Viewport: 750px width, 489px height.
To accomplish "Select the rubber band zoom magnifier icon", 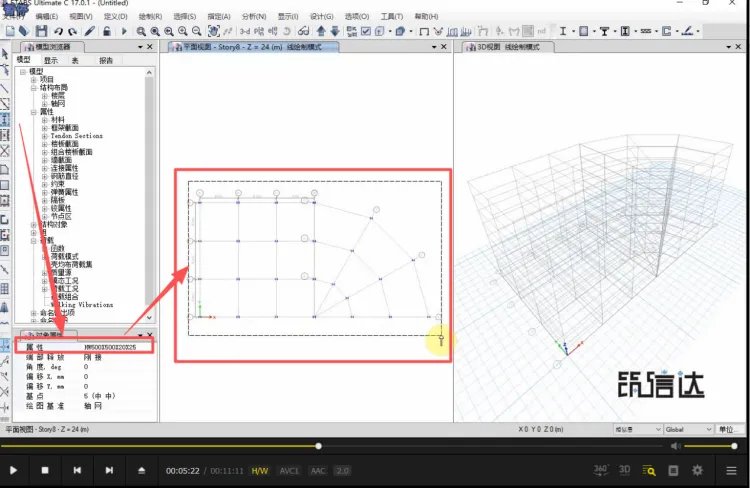I will (141, 31).
